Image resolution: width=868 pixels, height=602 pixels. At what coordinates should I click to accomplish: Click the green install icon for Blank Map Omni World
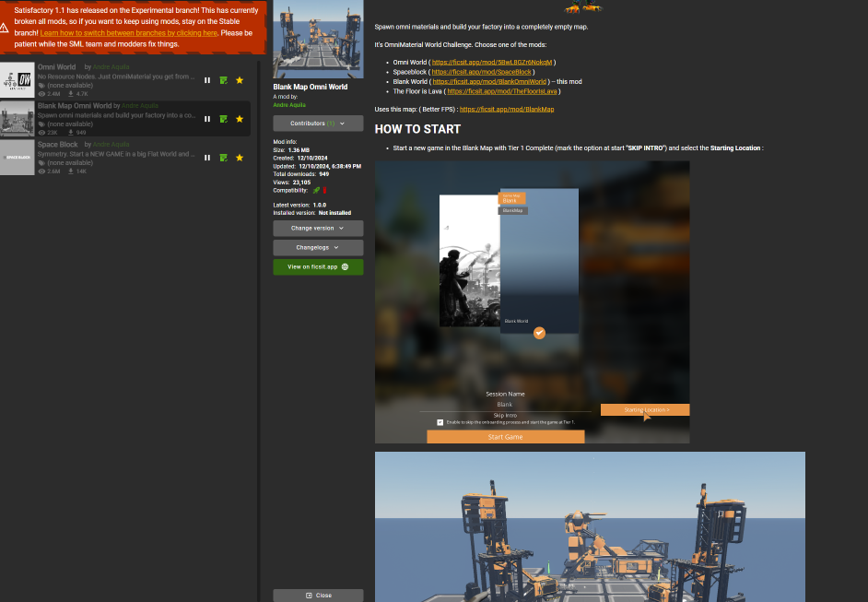[223, 118]
